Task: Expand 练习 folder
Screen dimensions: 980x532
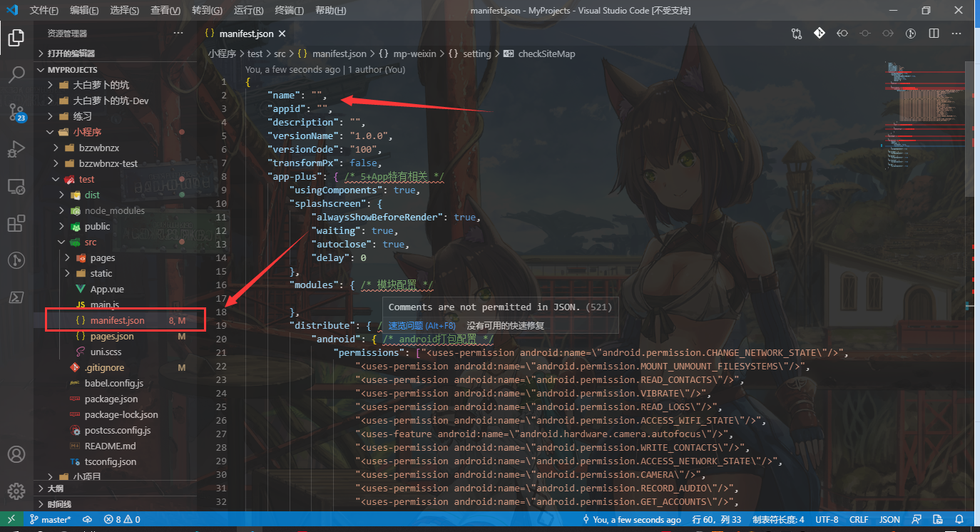Action: [x=116, y=116]
